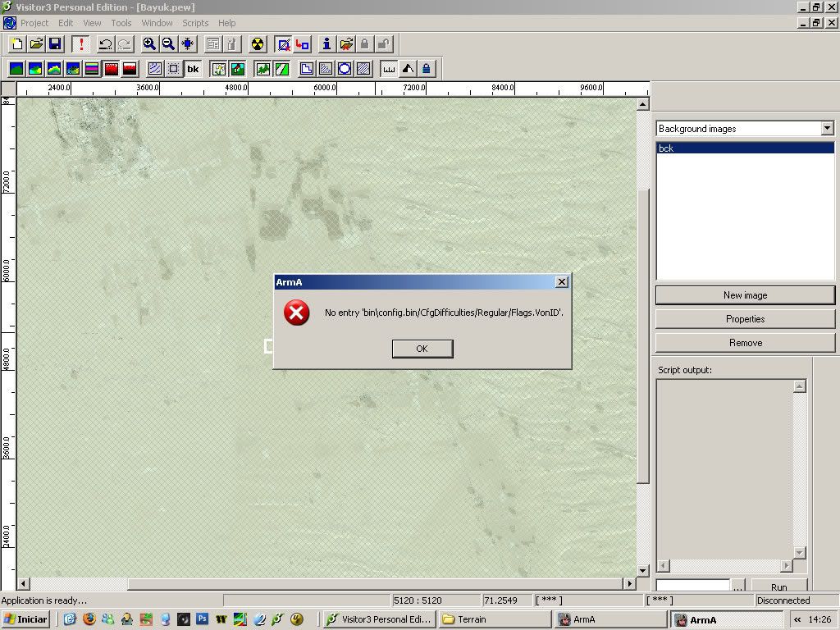This screenshot has width=840, height=630.
Task: Toggle the 'bk' background display button
Action: pos(193,69)
